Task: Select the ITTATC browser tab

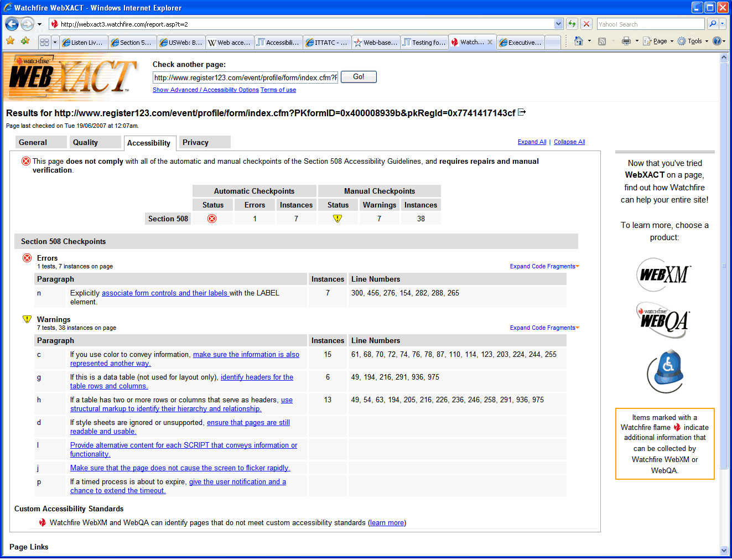Action: (x=327, y=42)
